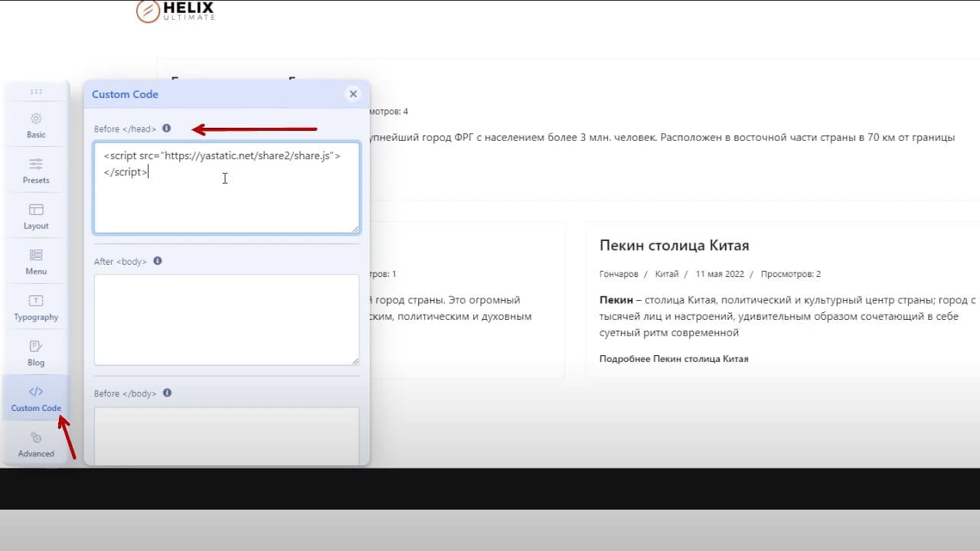980x551 pixels.
Task: Click the Before </body> label
Action: [x=125, y=393]
